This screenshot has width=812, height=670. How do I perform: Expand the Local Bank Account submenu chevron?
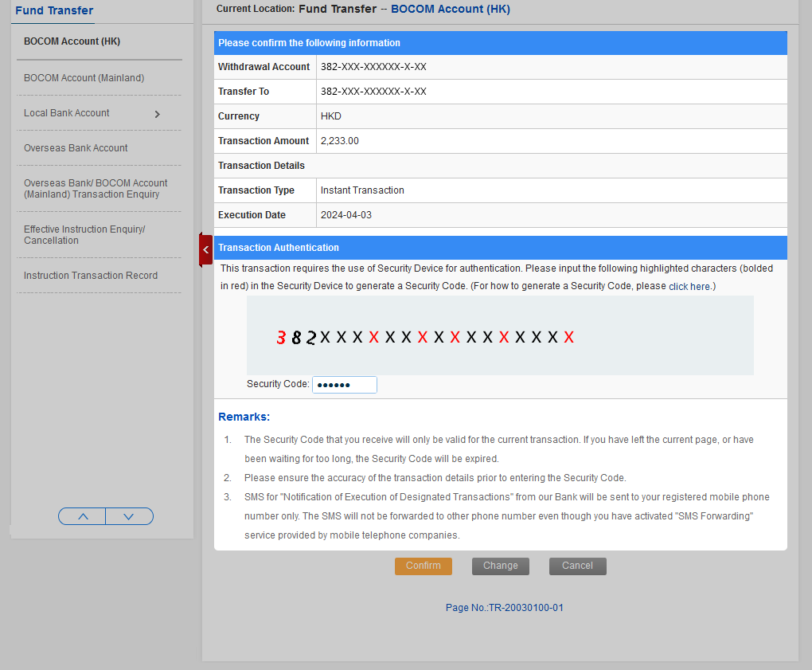[157, 114]
